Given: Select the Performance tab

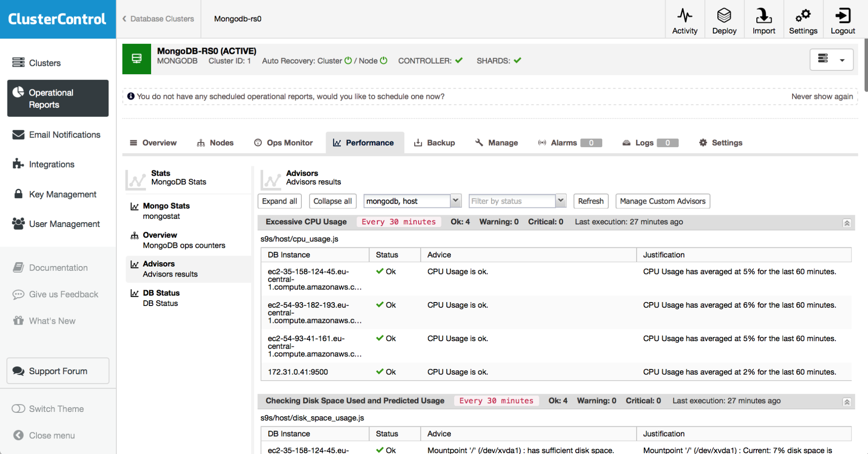Looking at the screenshot, I should pos(364,143).
